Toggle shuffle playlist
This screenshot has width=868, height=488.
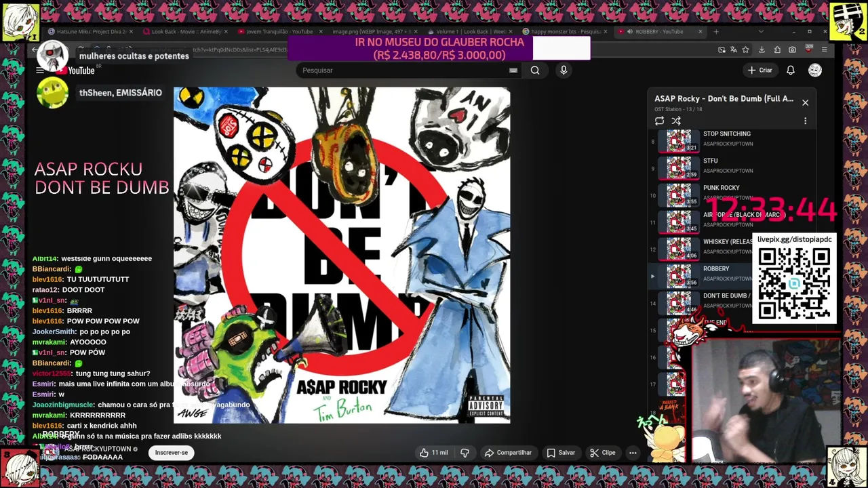pos(676,121)
